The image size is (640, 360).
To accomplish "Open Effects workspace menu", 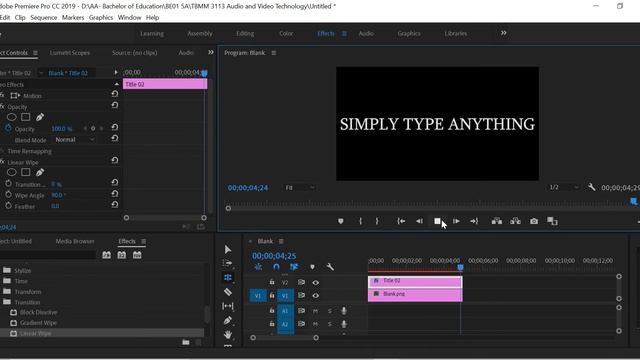I will [344, 33].
